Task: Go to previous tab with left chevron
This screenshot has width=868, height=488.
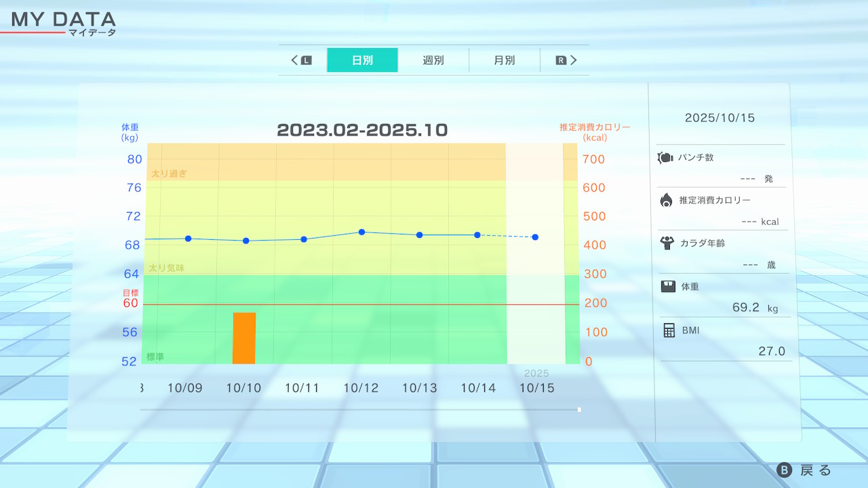Action: [x=295, y=60]
